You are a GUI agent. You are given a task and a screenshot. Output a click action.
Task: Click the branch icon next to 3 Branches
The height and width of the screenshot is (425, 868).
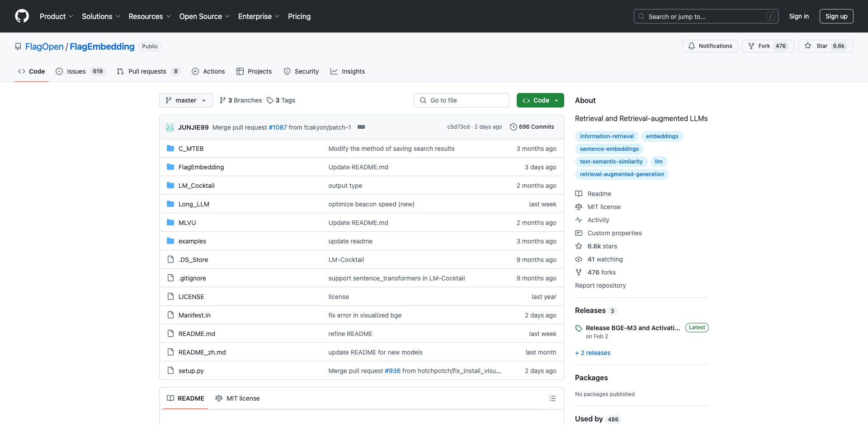tap(222, 100)
